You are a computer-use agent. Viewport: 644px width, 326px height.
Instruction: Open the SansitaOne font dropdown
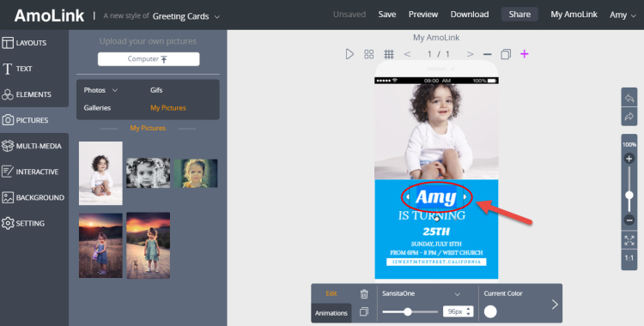click(422, 294)
